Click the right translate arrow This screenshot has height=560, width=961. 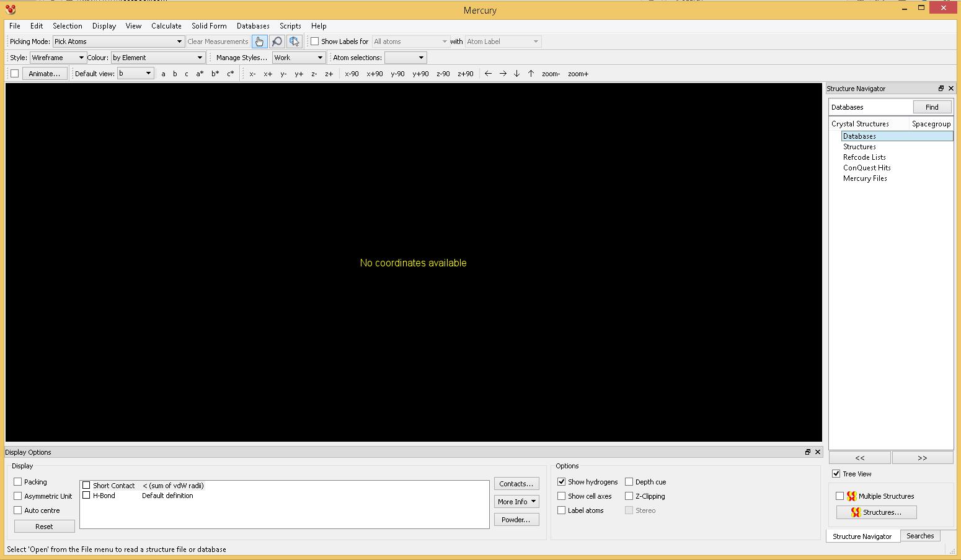coord(503,74)
